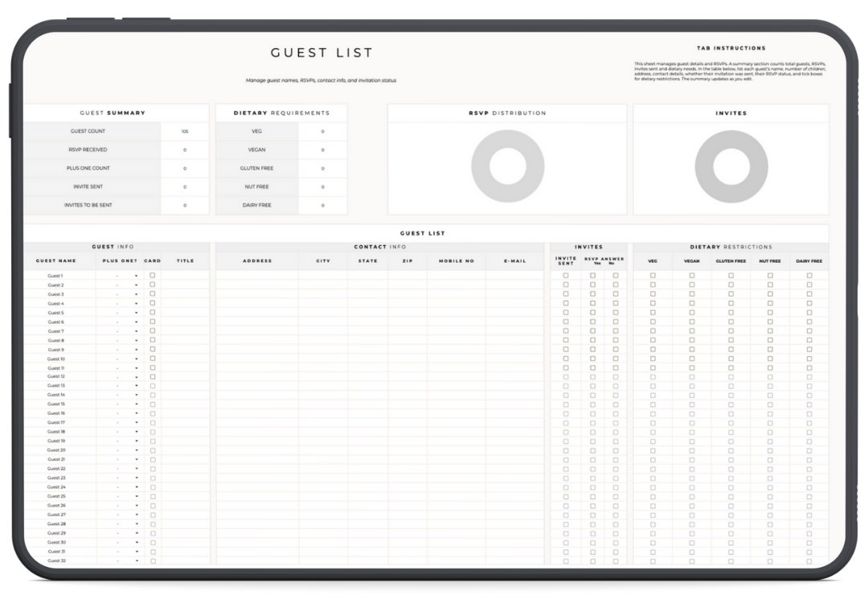Check Gluten Free for Guest 12
The image size is (868, 603).
click(x=731, y=377)
